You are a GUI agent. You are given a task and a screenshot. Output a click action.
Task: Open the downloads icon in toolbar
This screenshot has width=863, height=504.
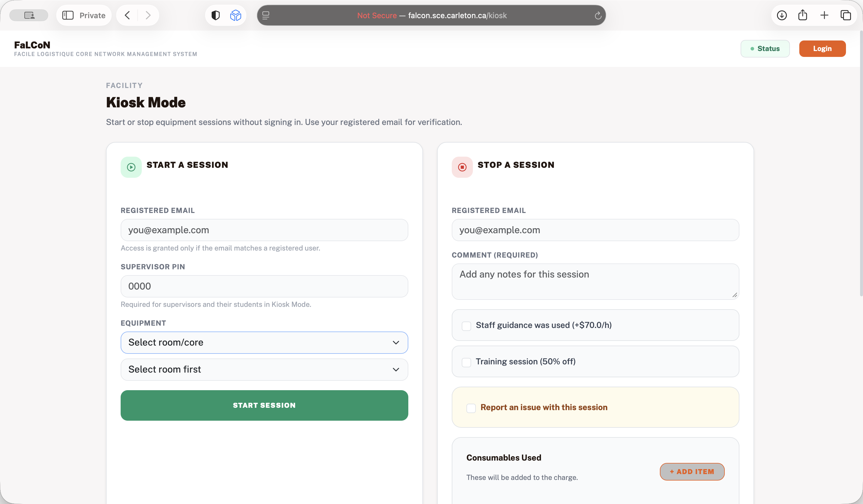coord(781,15)
